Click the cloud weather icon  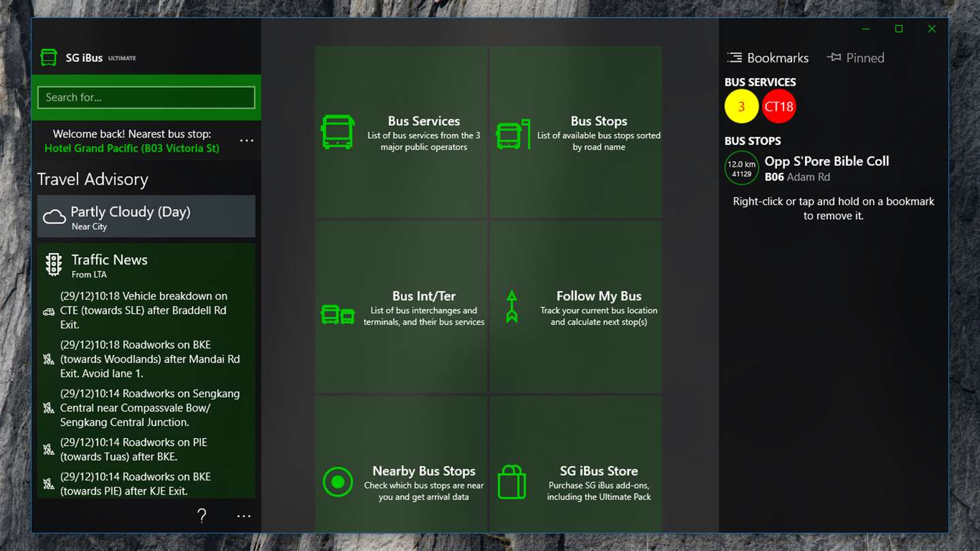click(54, 217)
